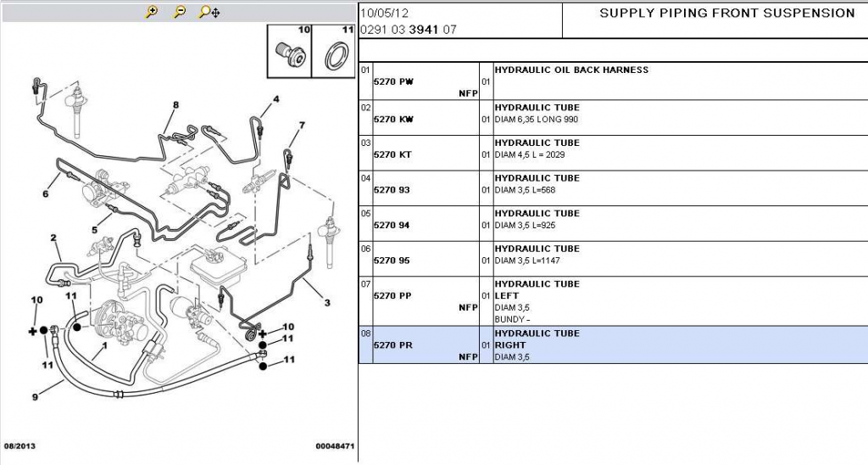This screenshot has width=868, height=465.
Task: Select callout number 6 in diagram
Action: [x=46, y=193]
